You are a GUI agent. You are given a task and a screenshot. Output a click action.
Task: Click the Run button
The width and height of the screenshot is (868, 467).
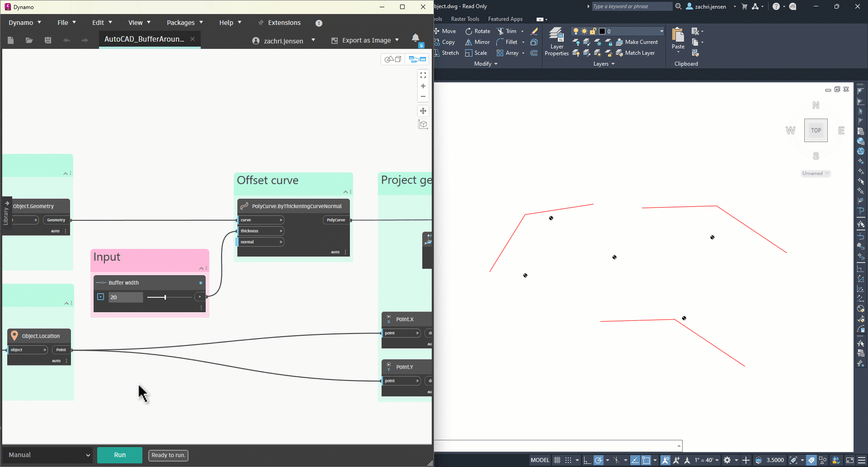click(x=120, y=455)
